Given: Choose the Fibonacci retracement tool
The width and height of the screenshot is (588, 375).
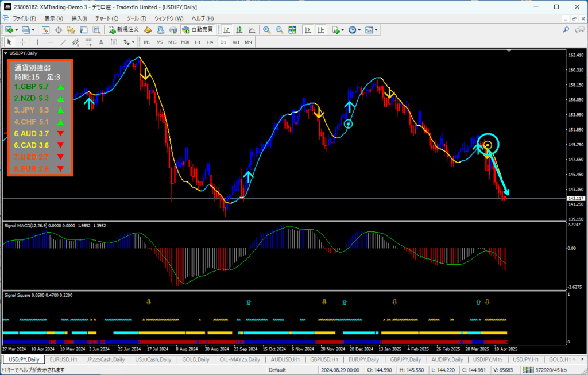Looking at the screenshot, I should pos(88,42).
